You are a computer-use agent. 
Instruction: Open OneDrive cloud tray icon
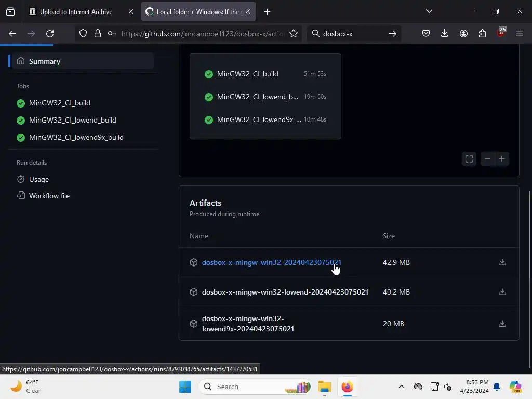pos(418,387)
